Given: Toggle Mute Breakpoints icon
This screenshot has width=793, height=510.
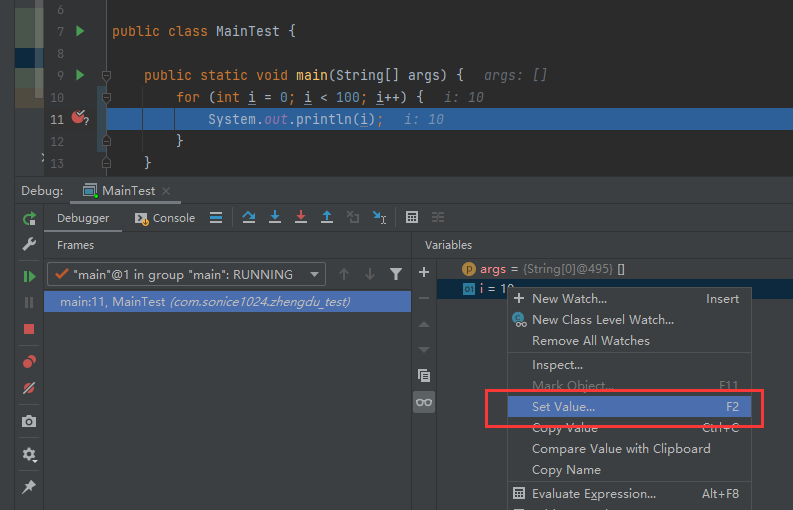Looking at the screenshot, I should click(29, 389).
